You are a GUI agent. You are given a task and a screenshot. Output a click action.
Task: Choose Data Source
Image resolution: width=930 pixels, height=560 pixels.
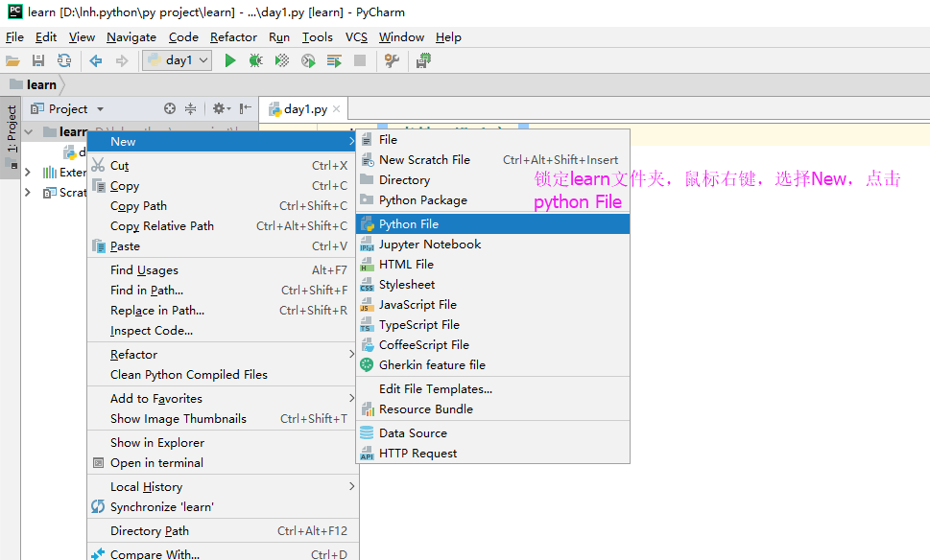[x=493, y=433]
